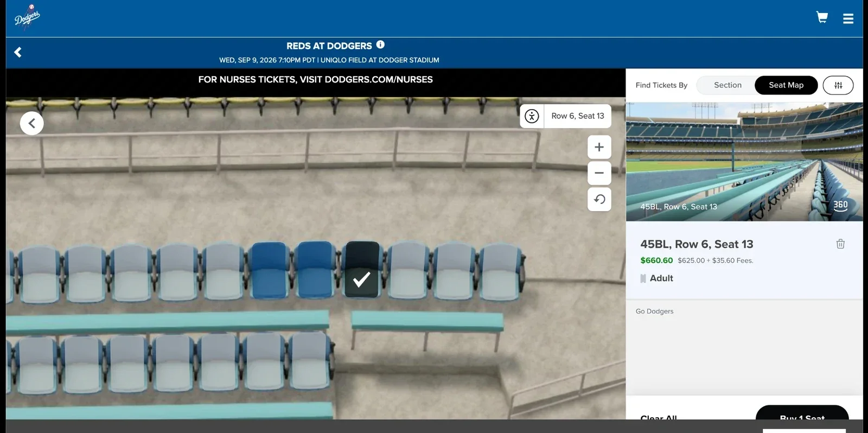
Task: Zoom in on the seat map
Action: (599, 147)
